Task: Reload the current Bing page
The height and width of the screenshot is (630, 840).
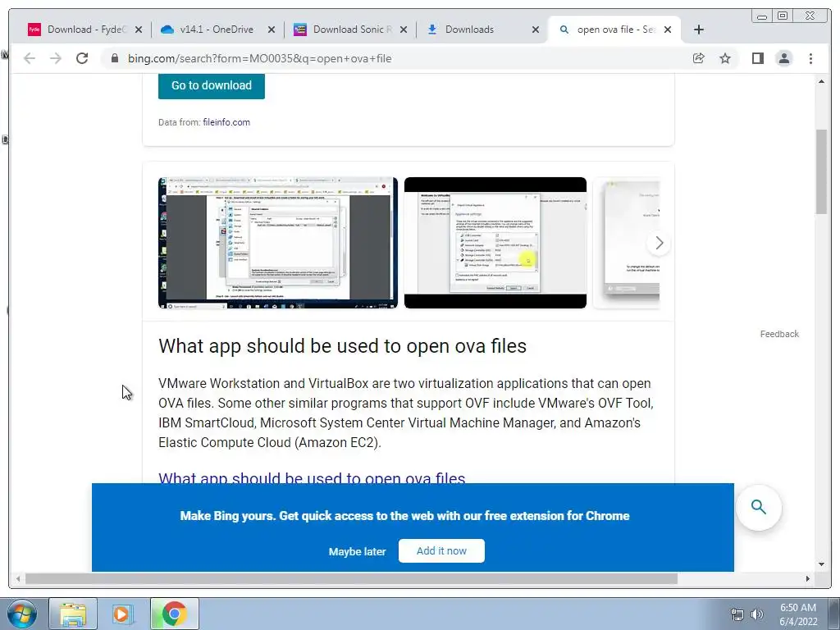Action: coord(82,58)
